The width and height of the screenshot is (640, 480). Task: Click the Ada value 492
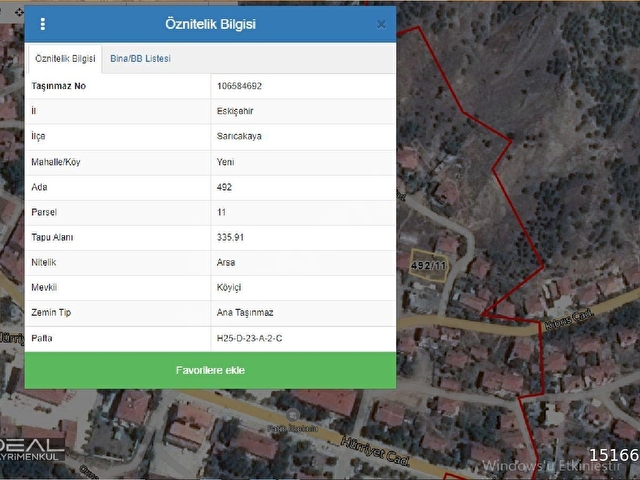224,187
